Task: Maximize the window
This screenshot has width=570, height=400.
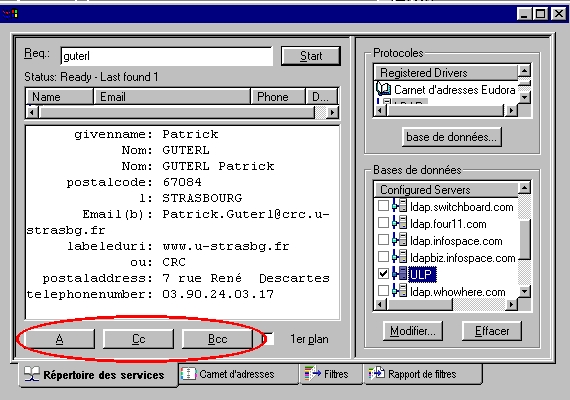Action: pos(541,14)
